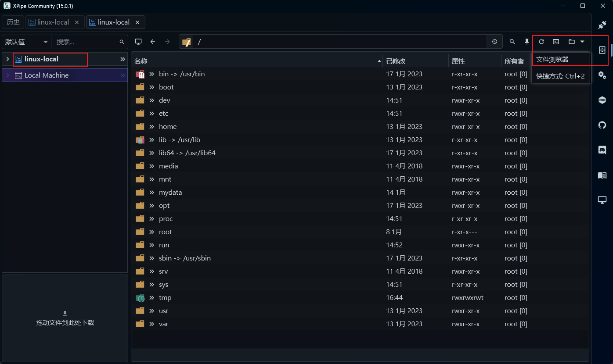This screenshot has height=364, width=613.
Task: Click the path field showing /
Action: click(340, 42)
